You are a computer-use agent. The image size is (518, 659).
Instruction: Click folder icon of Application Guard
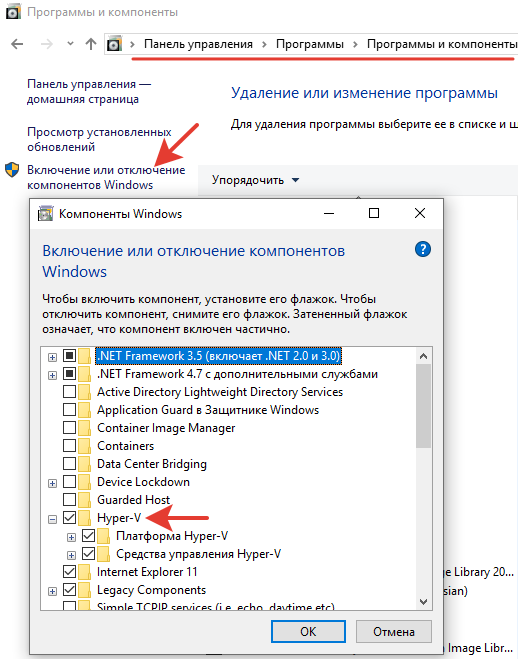coord(84,410)
